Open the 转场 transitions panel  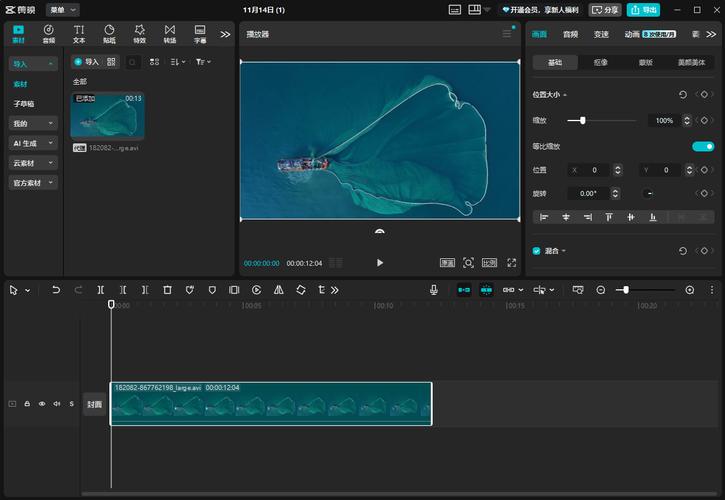click(169, 34)
